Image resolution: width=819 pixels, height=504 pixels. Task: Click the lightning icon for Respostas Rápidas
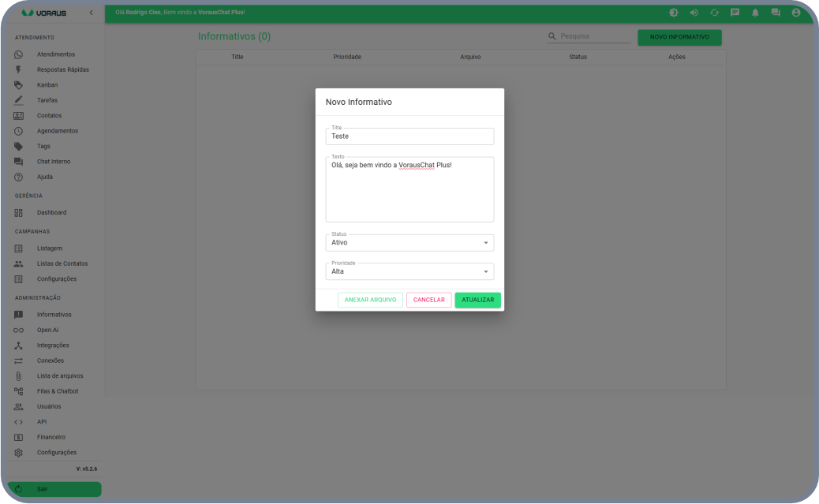(19, 69)
